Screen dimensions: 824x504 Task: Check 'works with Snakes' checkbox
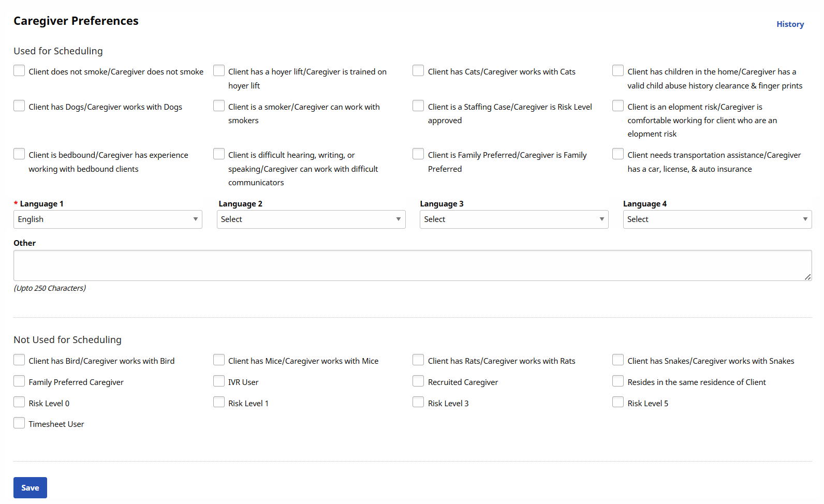pyautogui.click(x=618, y=360)
